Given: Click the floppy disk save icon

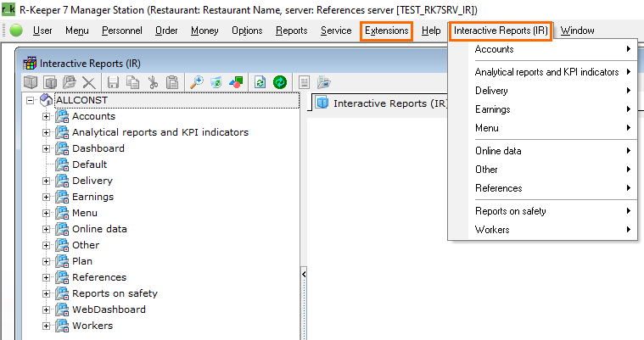Looking at the screenshot, I should 113,82.
